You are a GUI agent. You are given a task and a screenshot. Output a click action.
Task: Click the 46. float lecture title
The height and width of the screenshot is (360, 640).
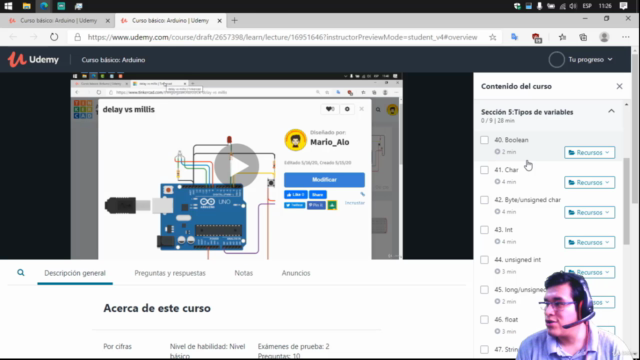coord(506,320)
